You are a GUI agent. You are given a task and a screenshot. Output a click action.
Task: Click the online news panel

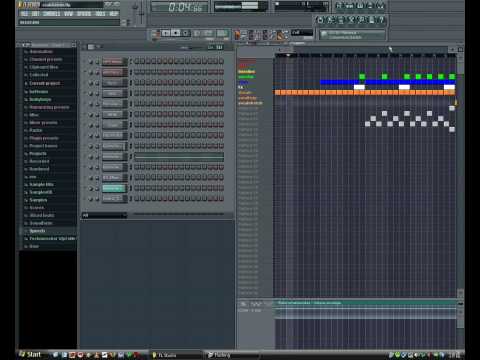coord(352,35)
